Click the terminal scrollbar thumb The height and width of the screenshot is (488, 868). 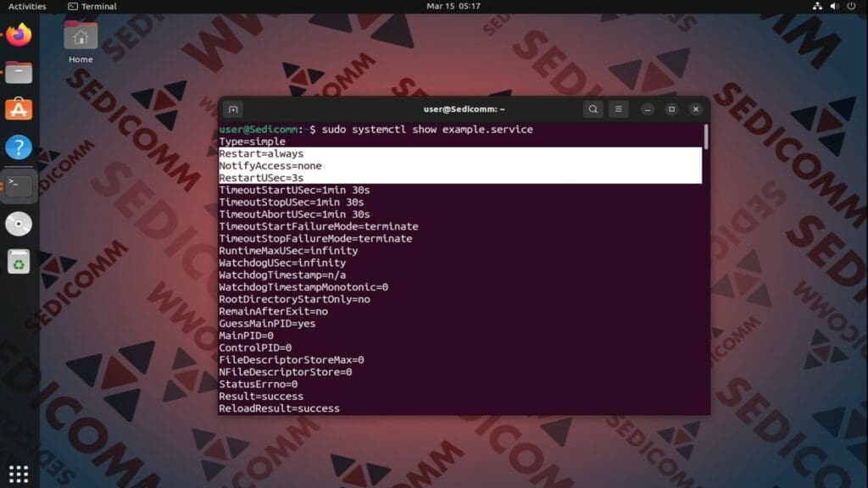pyautogui.click(x=706, y=136)
